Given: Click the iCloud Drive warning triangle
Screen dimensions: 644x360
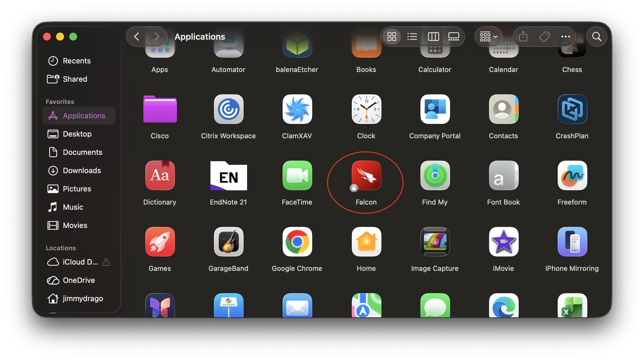Looking at the screenshot, I should coord(106,262).
